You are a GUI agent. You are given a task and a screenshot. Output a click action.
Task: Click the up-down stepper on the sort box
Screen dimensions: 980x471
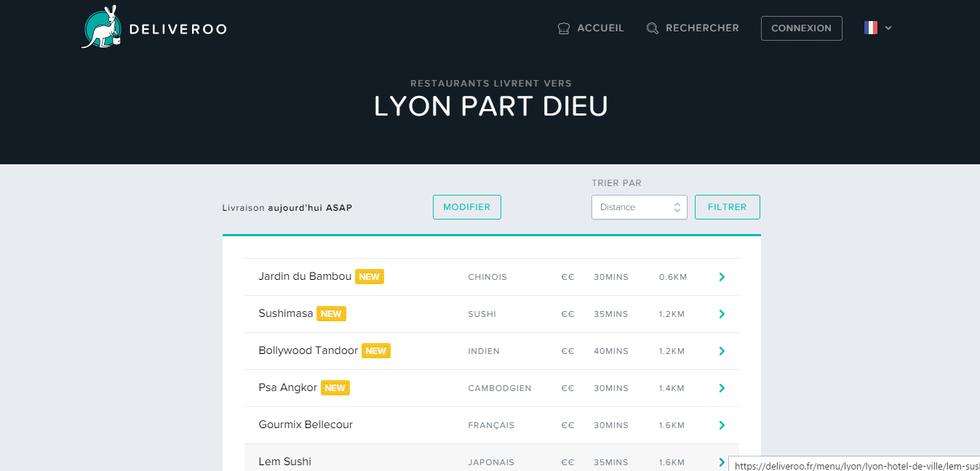(677, 207)
